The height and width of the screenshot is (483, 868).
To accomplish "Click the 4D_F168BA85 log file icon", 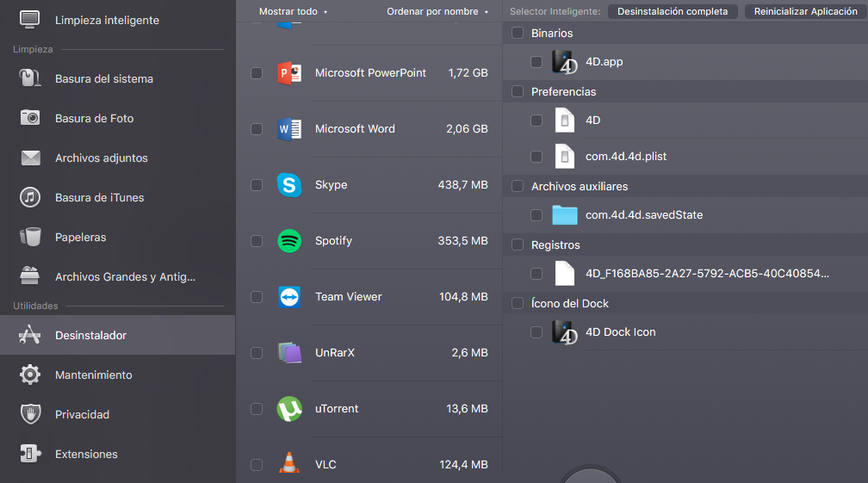I will coord(565,273).
